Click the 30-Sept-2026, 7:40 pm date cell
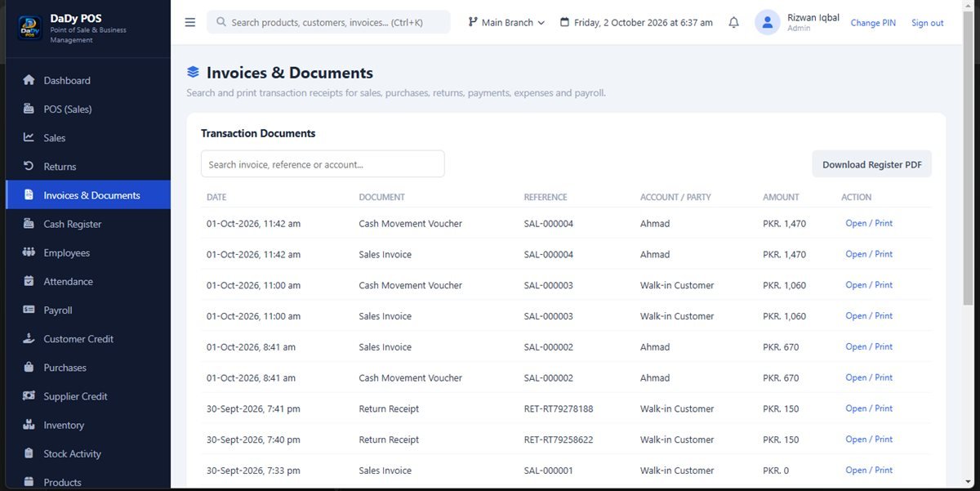Viewport: 980px width, 491px height. [x=253, y=440]
